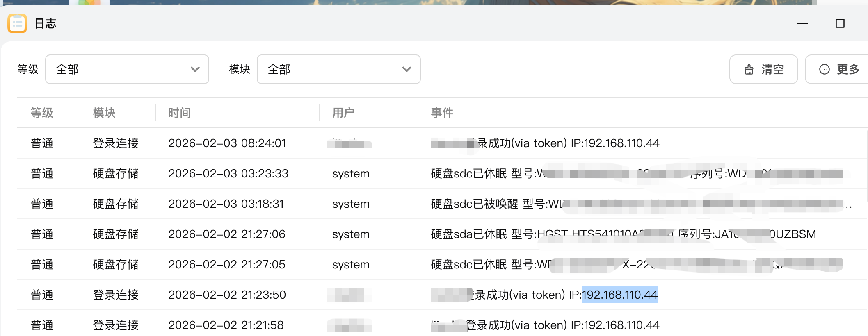Click the 硬盘sda已休眠 event

[624, 234]
